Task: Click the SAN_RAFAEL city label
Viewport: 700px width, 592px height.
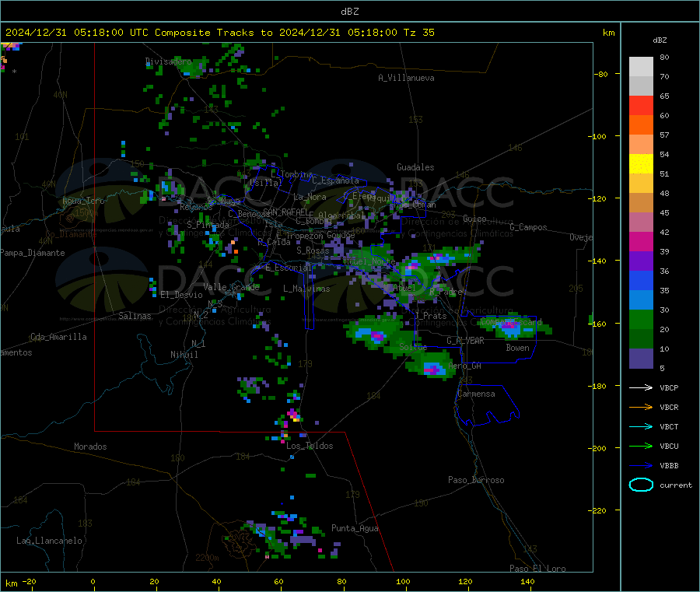Action: click(285, 212)
